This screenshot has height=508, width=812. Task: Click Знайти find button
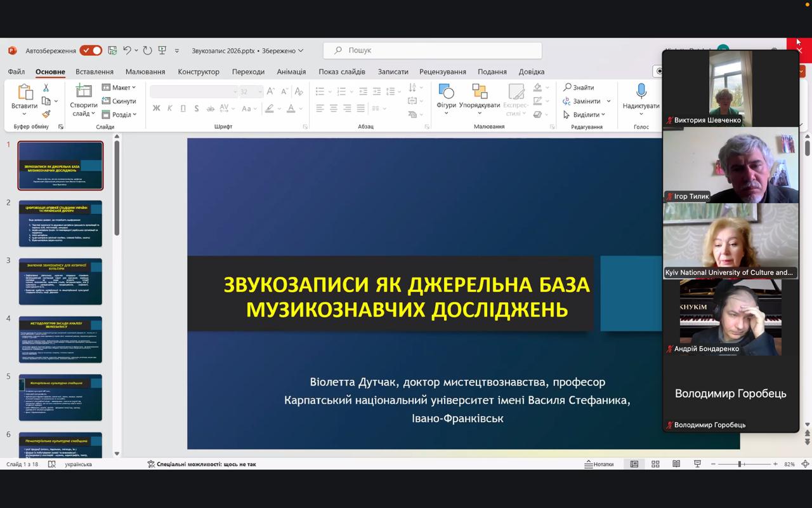(579, 88)
